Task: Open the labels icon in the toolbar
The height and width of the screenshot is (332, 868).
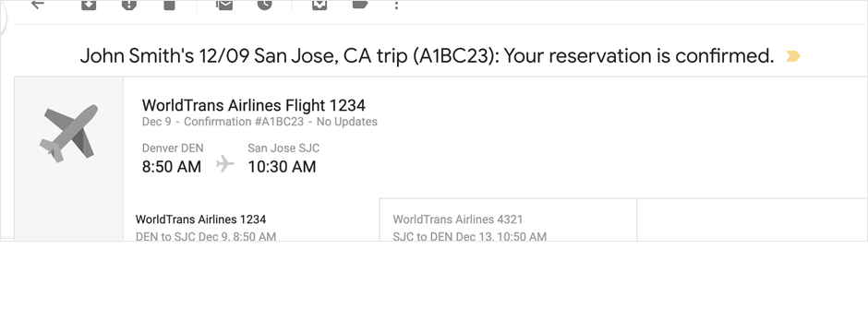Action: point(360,5)
